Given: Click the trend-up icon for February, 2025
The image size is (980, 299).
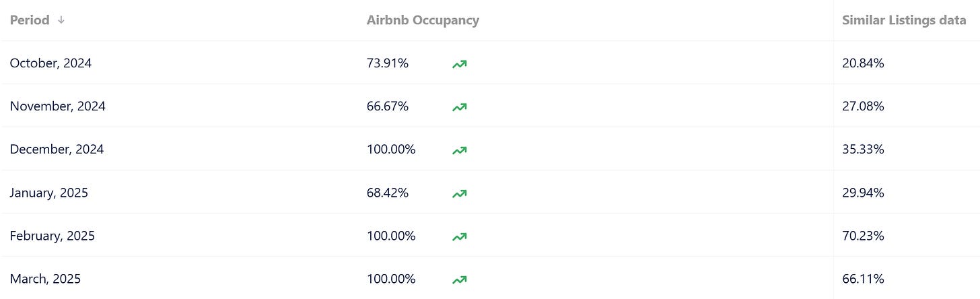Looking at the screenshot, I should [460, 236].
